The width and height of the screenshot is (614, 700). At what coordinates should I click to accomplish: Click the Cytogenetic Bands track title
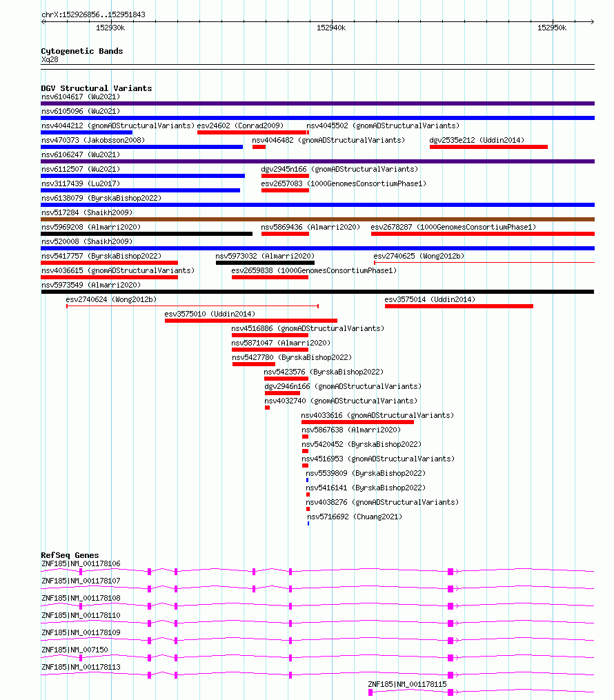[81, 51]
